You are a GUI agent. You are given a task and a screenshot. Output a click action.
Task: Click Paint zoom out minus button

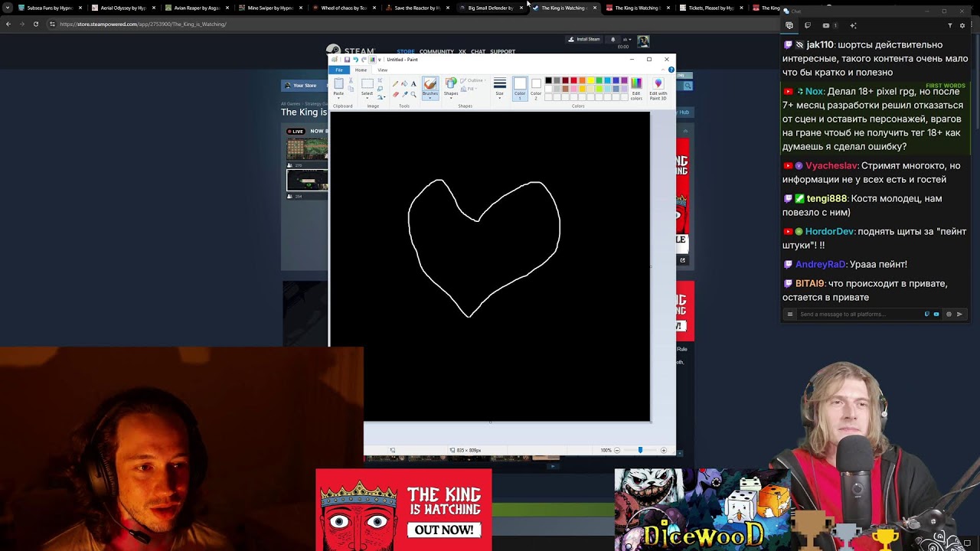point(617,450)
